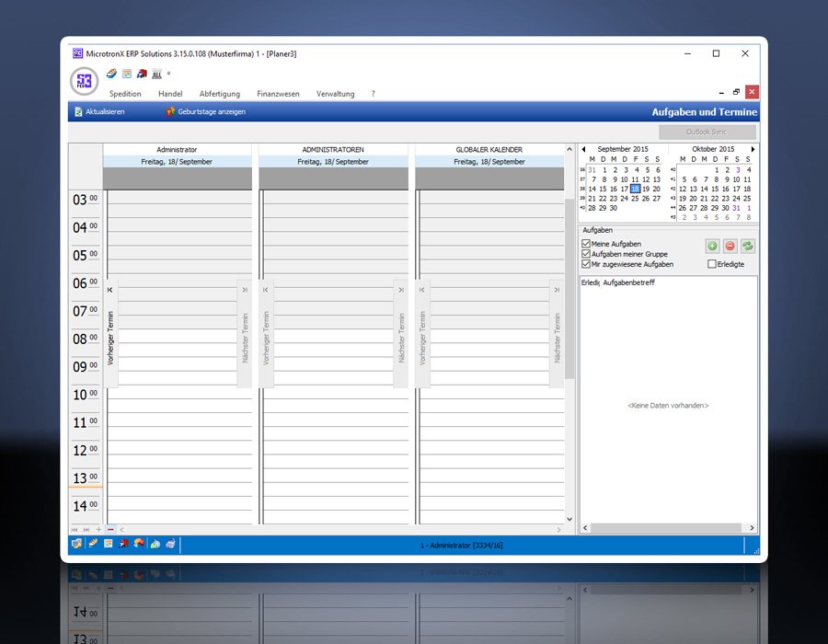Click right arrow of task list scrollbar
828x644 pixels.
[x=752, y=528]
